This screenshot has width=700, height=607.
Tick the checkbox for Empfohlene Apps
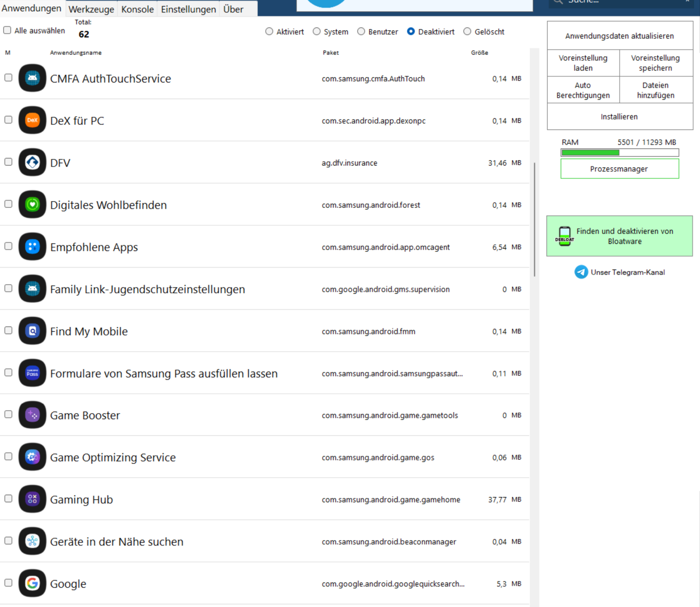tap(8, 246)
